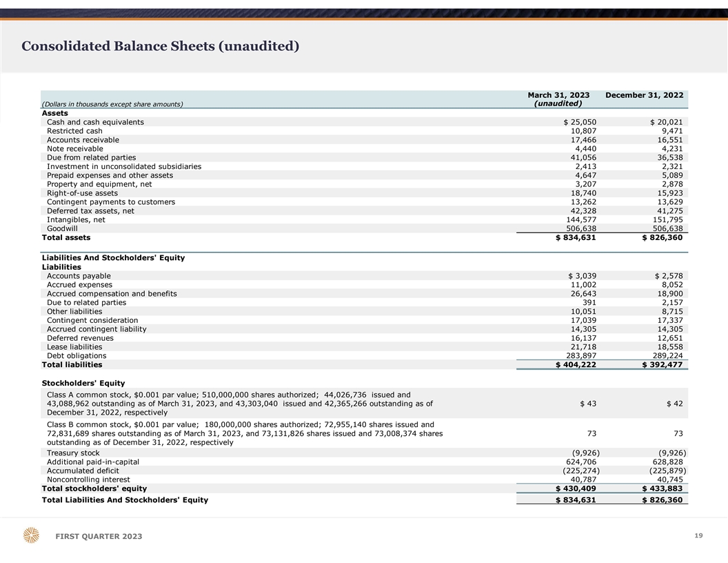Image resolution: width=728 pixels, height=563 pixels.
Task: Click the Noncontrolling interest row label
Action: point(88,480)
